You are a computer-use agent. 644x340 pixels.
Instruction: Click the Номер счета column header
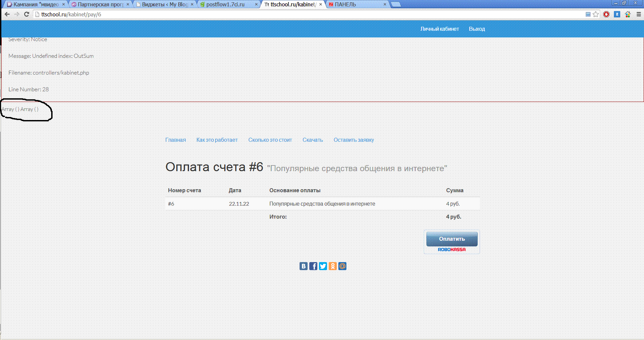point(184,191)
